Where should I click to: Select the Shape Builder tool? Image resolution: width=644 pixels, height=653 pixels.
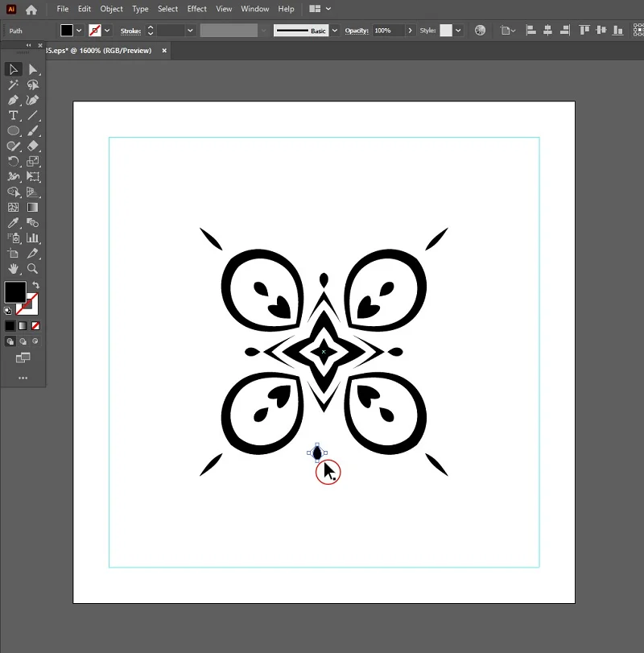(x=14, y=192)
